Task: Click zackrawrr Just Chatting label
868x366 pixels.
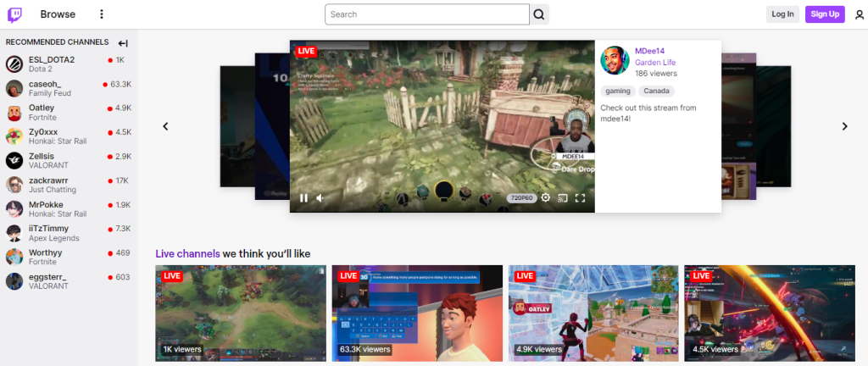Action: click(52, 190)
